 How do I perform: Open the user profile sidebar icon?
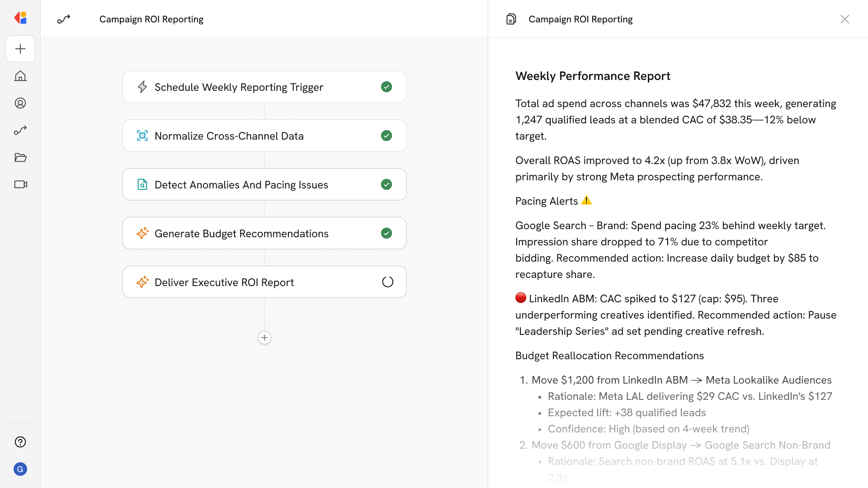(x=20, y=103)
